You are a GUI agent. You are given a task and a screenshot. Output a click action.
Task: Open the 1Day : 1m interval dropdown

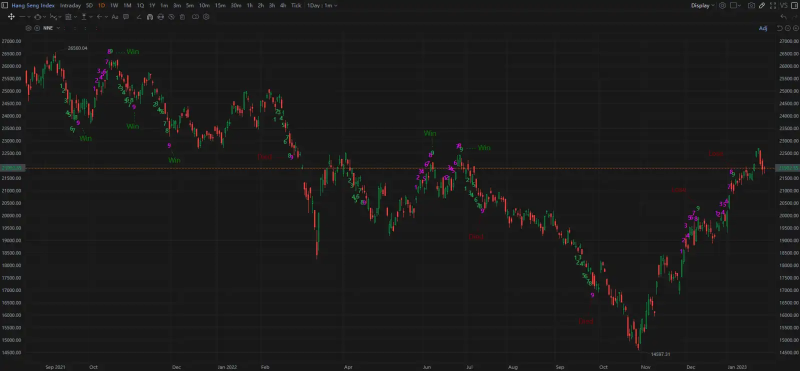pyautogui.click(x=322, y=5)
